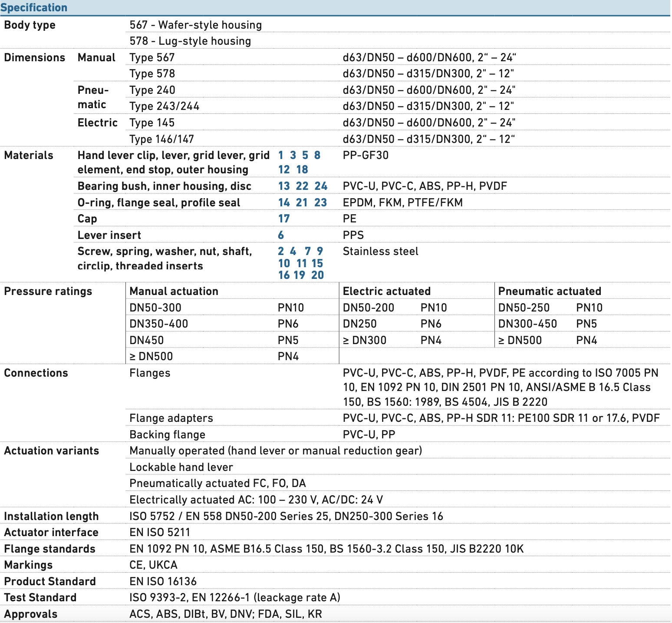Viewport: 672px width, 623px height.
Task: Click 'Manual actuation' column header
Action: (x=174, y=291)
